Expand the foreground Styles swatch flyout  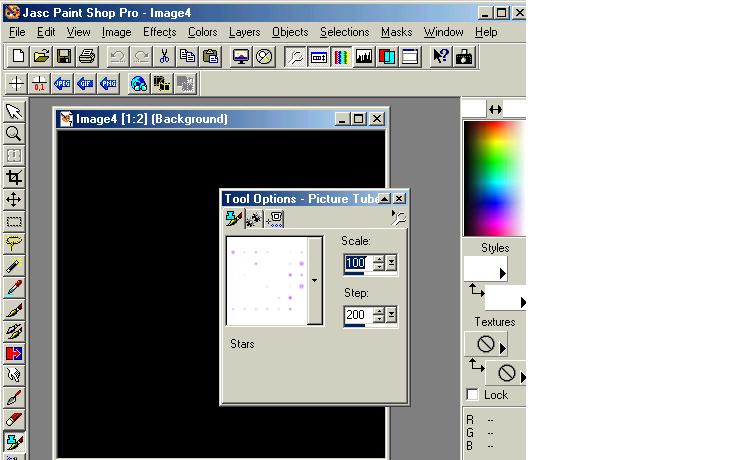[502, 272]
